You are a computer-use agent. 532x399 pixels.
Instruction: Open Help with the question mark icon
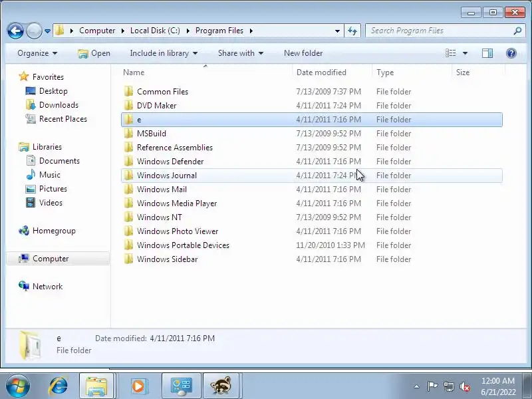click(511, 53)
